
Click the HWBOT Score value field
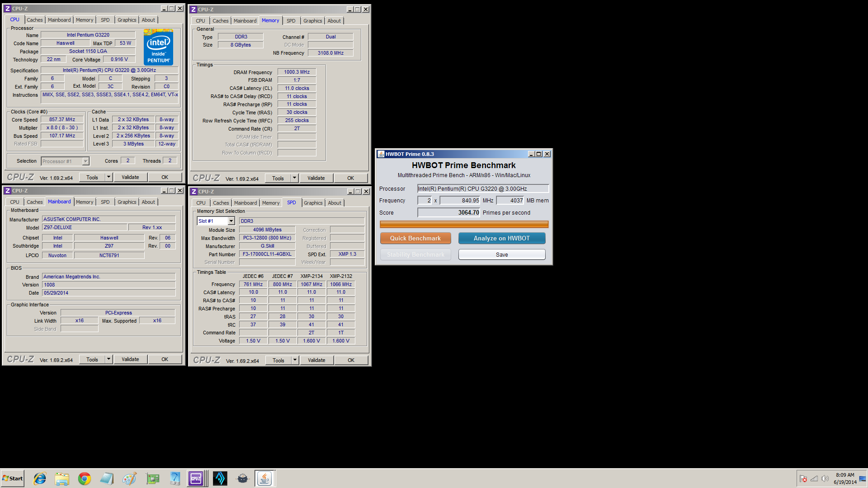click(448, 212)
